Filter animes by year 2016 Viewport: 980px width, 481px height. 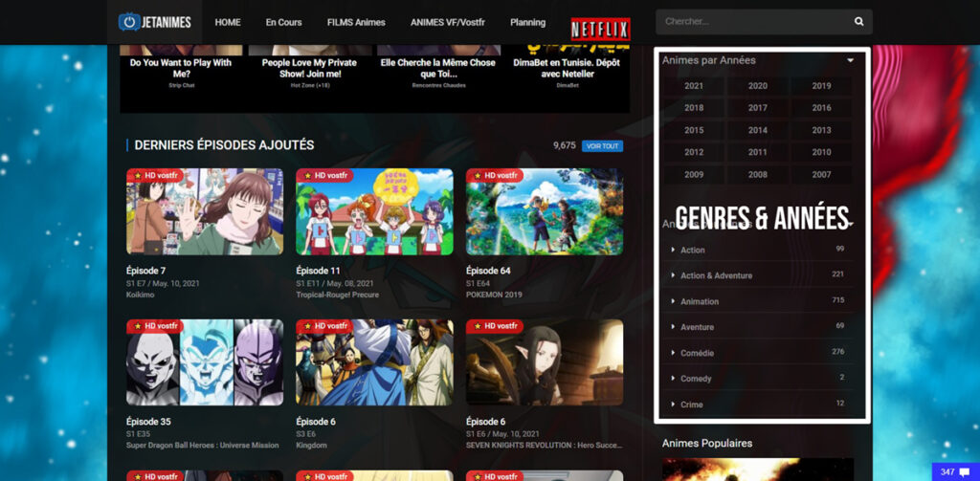(x=822, y=108)
